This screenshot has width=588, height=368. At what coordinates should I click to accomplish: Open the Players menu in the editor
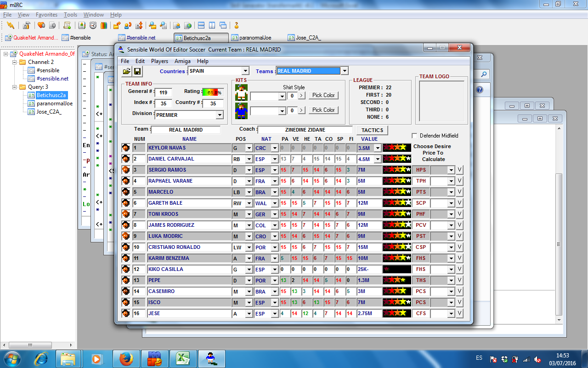click(159, 61)
